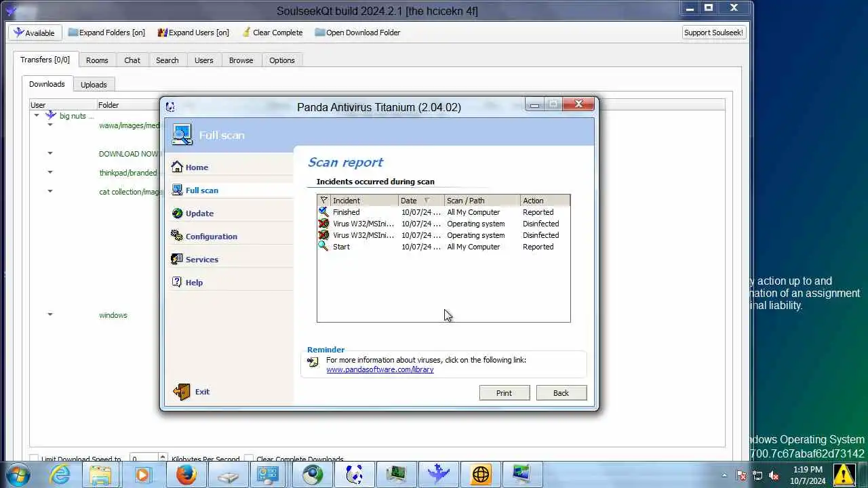This screenshot has height=488, width=868.
Task: Switch to Soulseek bird icon in the taskbar
Action: (438, 474)
